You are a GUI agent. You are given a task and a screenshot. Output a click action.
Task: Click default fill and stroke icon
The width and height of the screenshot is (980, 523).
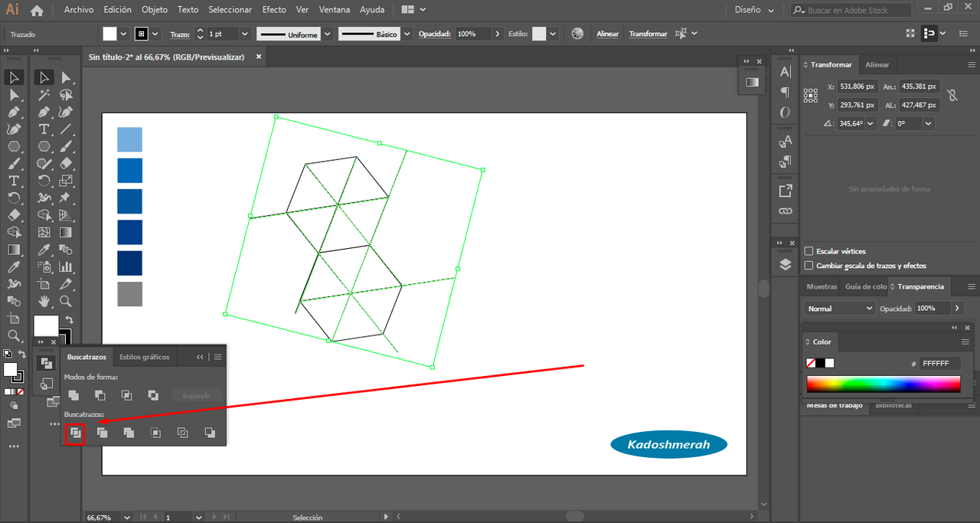pyautogui.click(x=8, y=353)
